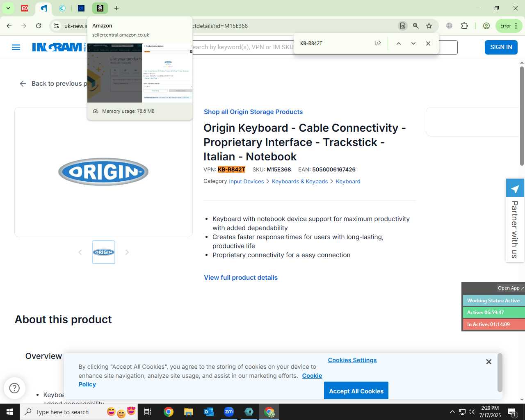Viewport: 525px width, 420px height.
Task: Open the Ingram Micro hamburger menu
Action: pyautogui.click(x=16, y=47)
